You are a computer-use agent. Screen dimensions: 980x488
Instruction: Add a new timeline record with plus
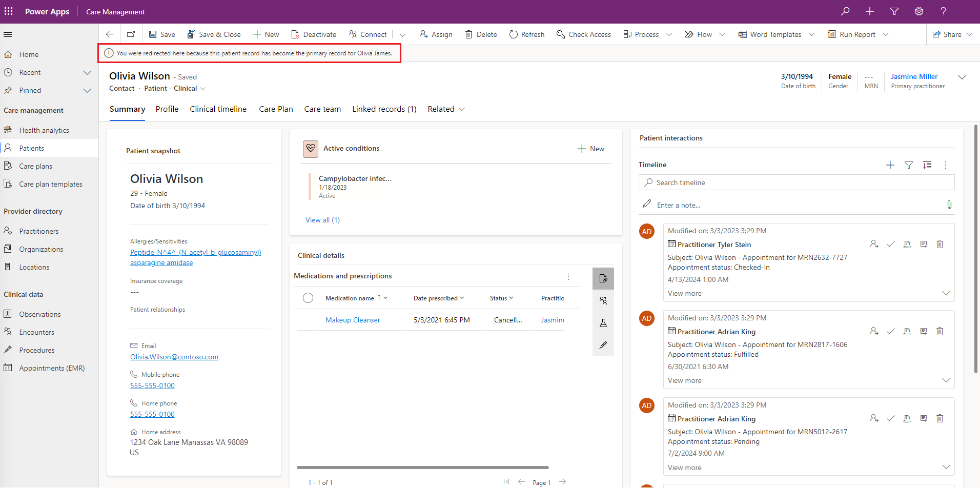tap(890, 165)
